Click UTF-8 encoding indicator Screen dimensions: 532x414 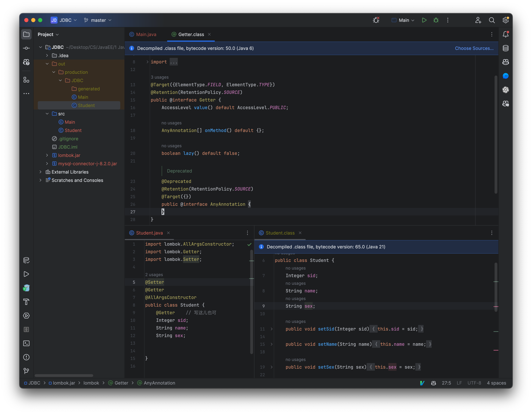pos(474,383)
